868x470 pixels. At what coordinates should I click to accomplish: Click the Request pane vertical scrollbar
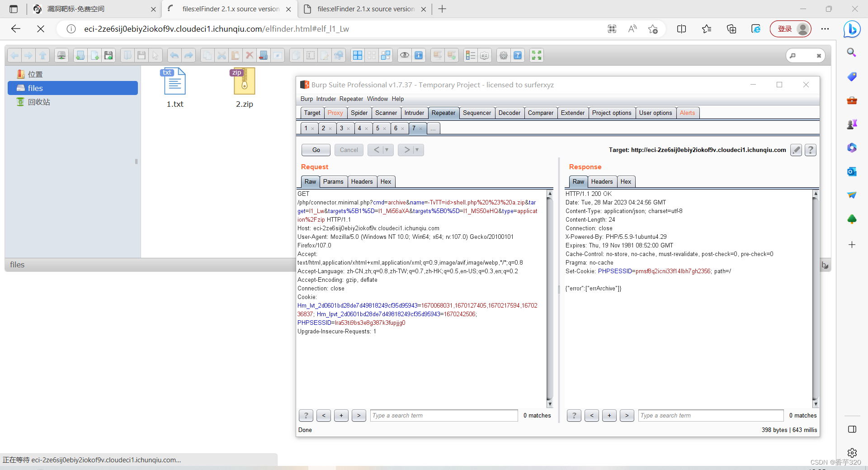coord(550,299)
